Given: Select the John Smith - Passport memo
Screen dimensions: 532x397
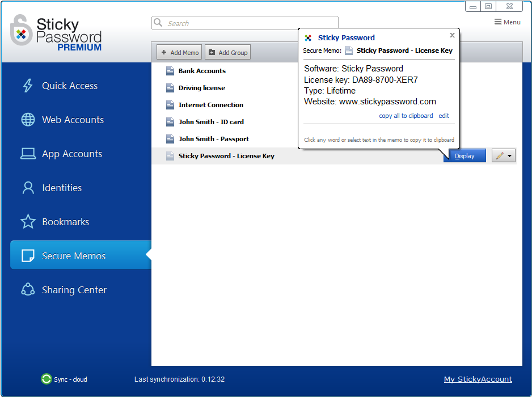Looking at the screenshot, I should click(x=213, y=139).
